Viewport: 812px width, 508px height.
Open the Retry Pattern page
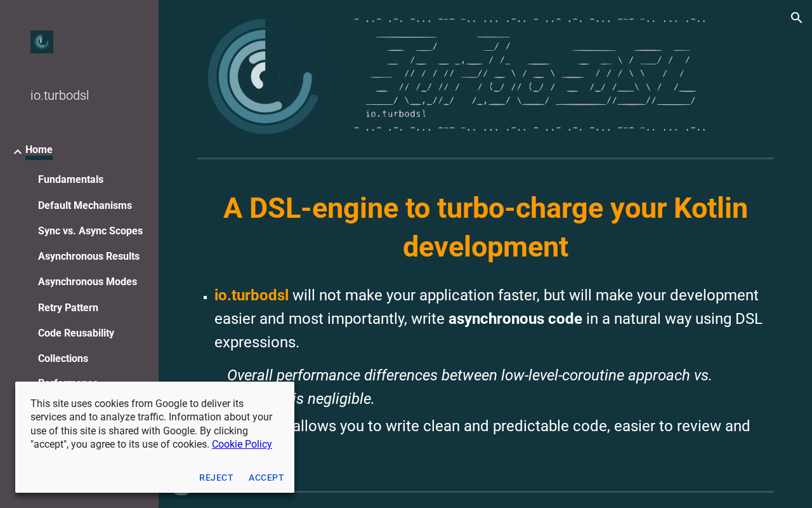tap(68, 308)
